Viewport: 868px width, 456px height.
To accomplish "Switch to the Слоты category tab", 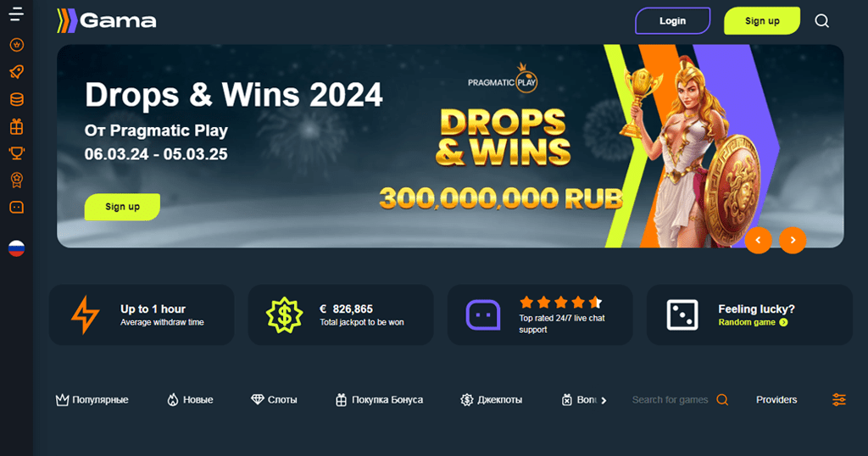I will (274, 399).
